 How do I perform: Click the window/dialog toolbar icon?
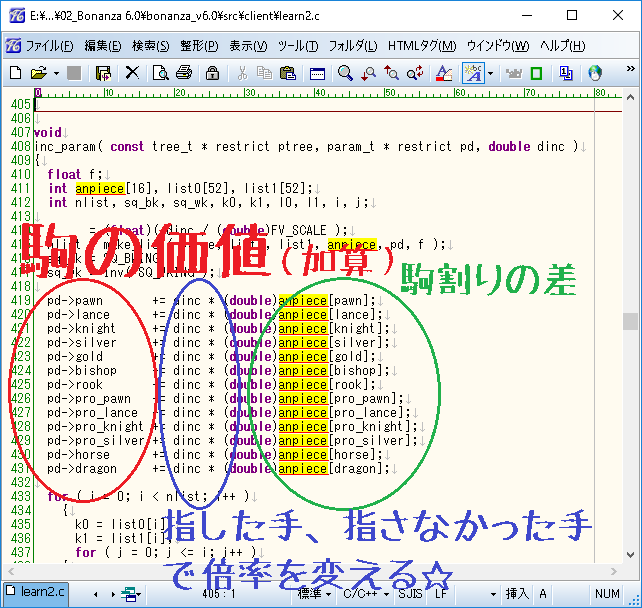(x=317, y=74)
